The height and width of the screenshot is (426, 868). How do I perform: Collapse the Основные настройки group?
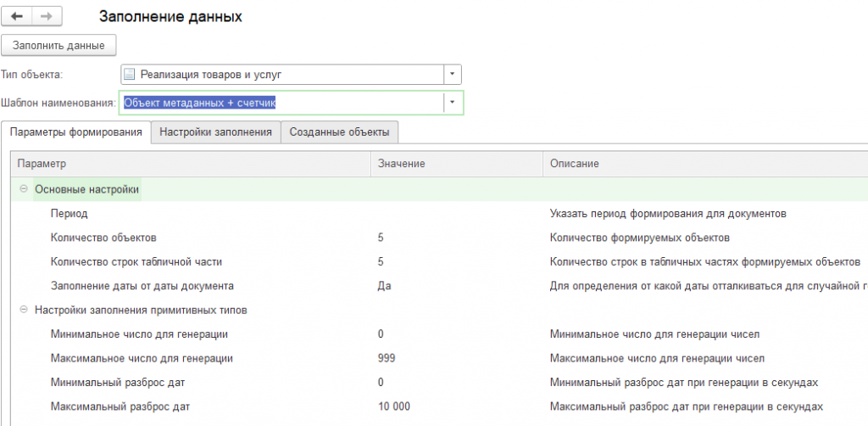tap(23, 189)
